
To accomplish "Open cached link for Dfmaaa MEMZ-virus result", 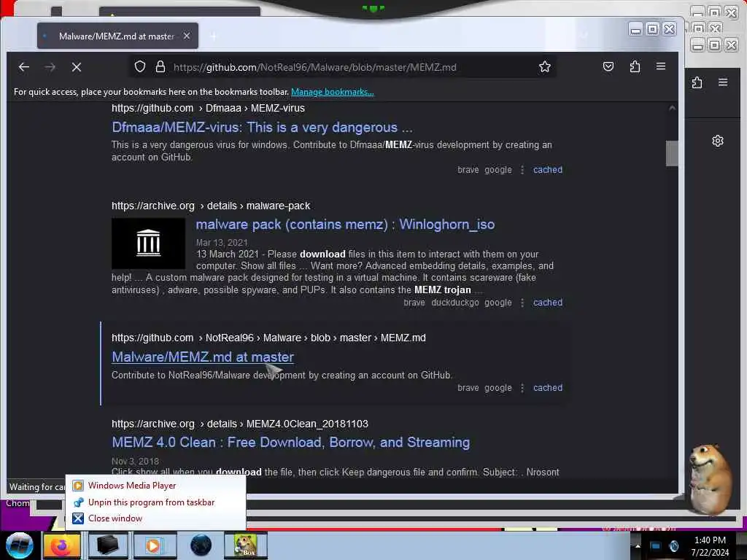I will (547, 170).
